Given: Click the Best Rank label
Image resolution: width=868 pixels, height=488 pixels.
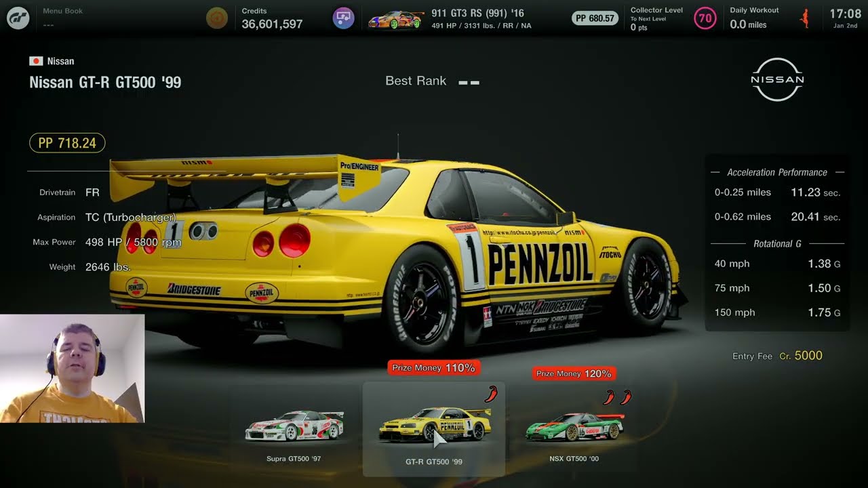Looking at the screenshot, I should [x=416, y=81].
